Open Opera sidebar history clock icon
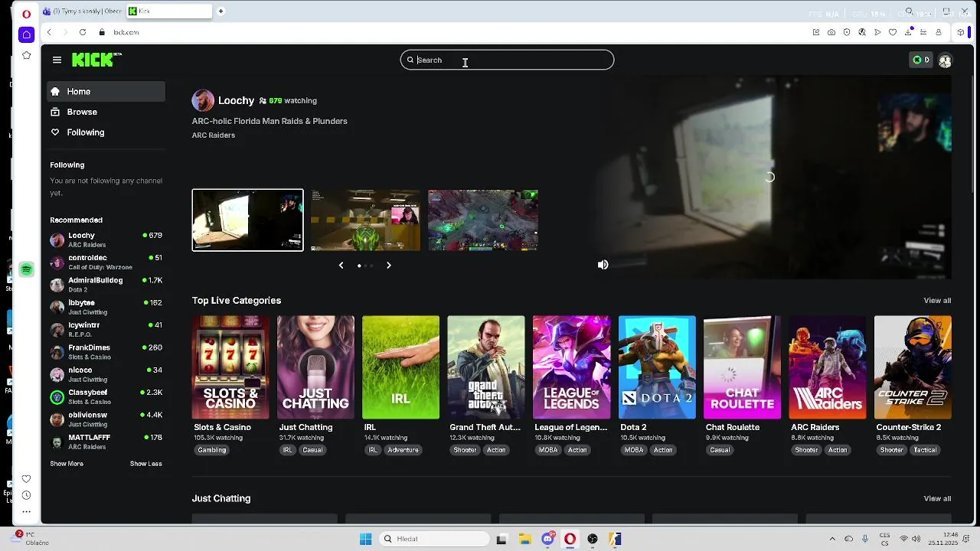This screenshot has width=980, height=551. tap(27, 495)
